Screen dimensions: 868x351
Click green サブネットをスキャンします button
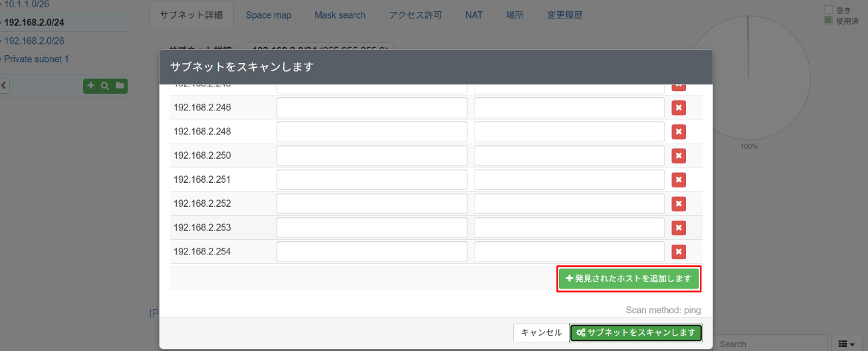[636, 332]
